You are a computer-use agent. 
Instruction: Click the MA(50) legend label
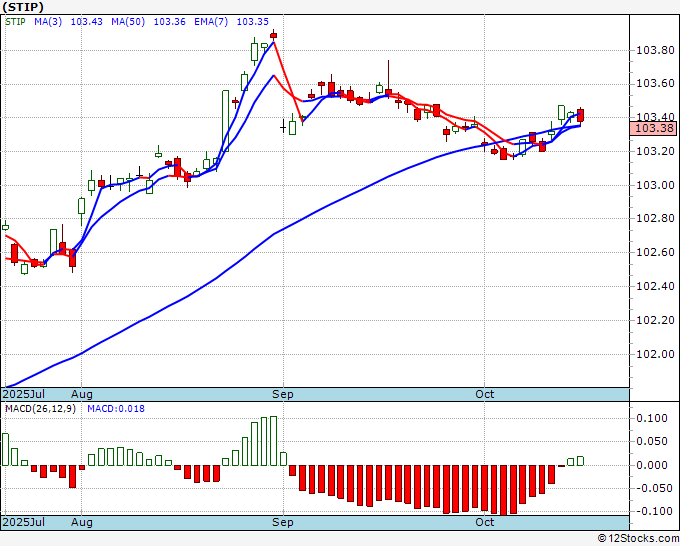point(128,21)
